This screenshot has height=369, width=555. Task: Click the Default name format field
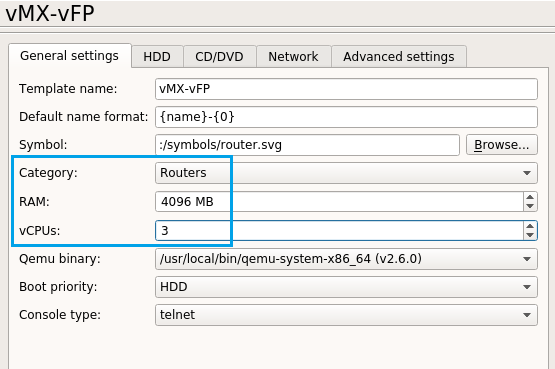point(346,117)
